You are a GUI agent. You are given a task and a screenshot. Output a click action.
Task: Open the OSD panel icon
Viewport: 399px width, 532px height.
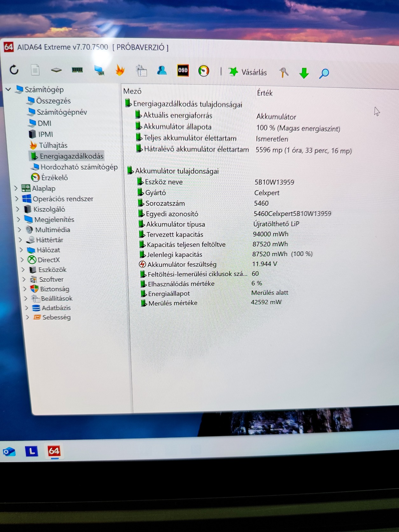point(183,70)
